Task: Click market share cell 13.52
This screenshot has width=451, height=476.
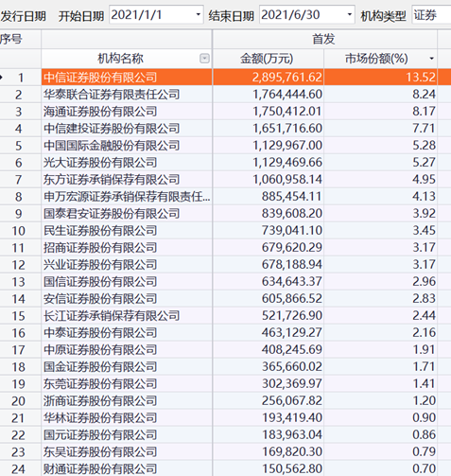Action: click(380, 78)
